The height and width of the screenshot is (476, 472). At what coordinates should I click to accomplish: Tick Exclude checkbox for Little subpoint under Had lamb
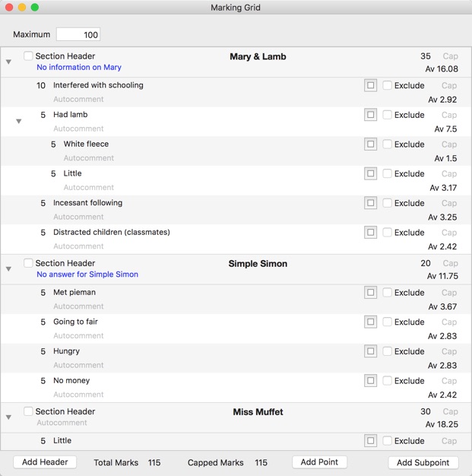[x=387, y=173]
